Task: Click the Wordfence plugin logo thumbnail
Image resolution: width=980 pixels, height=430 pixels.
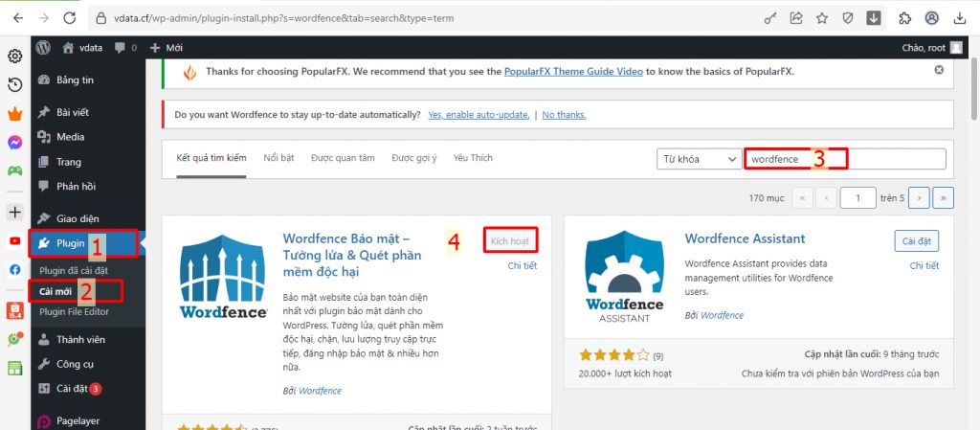Action: click(224, 277)
